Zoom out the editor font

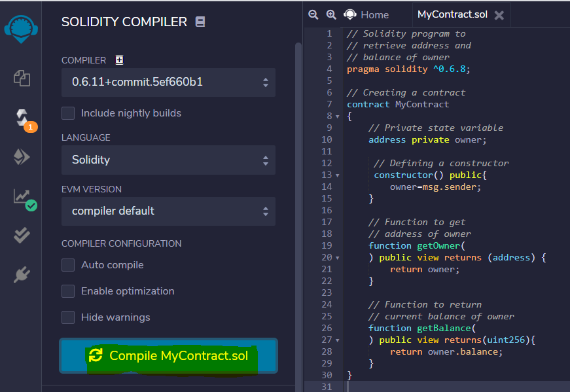(313, 14)
